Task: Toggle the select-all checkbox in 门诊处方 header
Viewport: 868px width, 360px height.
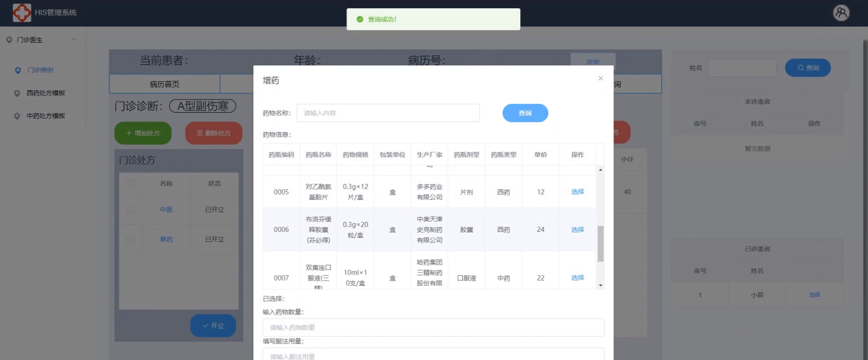Action: pos(131,184)
